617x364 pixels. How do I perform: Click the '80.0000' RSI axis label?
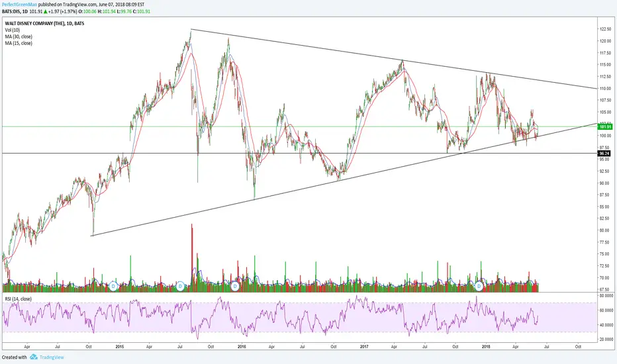[606, 296]
